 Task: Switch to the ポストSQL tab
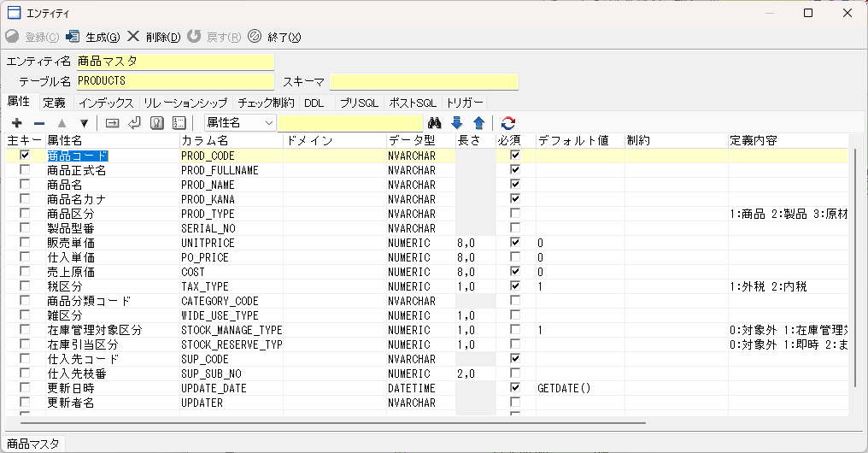[413, 103]
